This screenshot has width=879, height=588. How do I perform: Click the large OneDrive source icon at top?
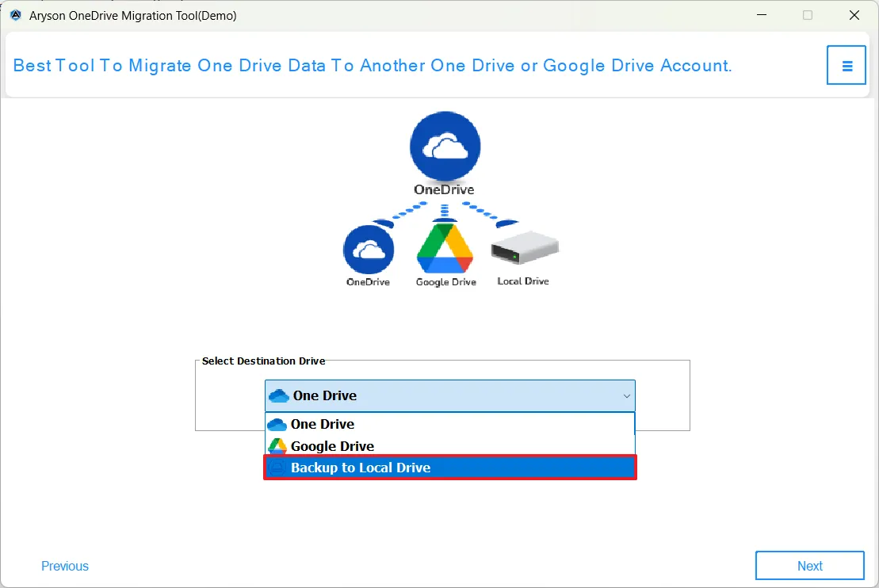click(445, 147)
